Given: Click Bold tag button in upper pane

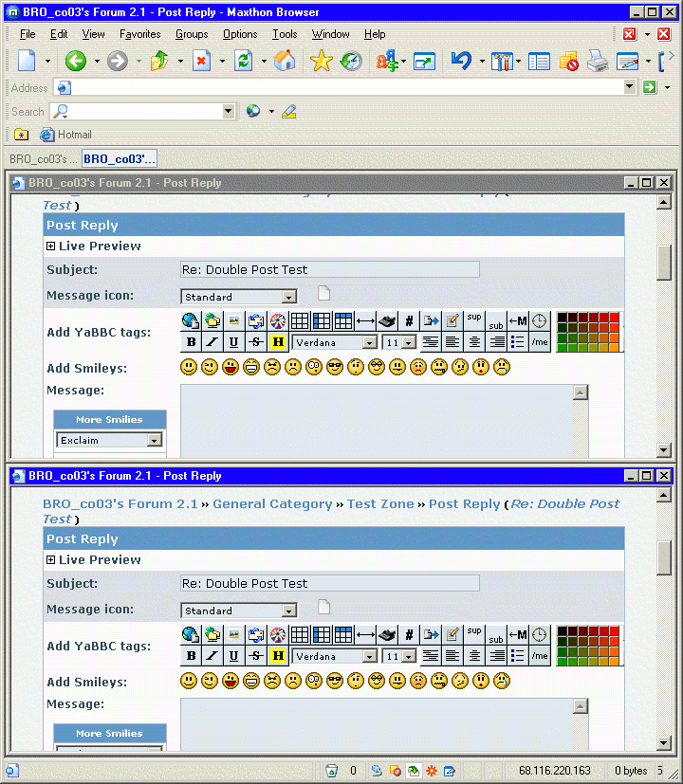Looking at the screenshot, I should coord(191,342).
